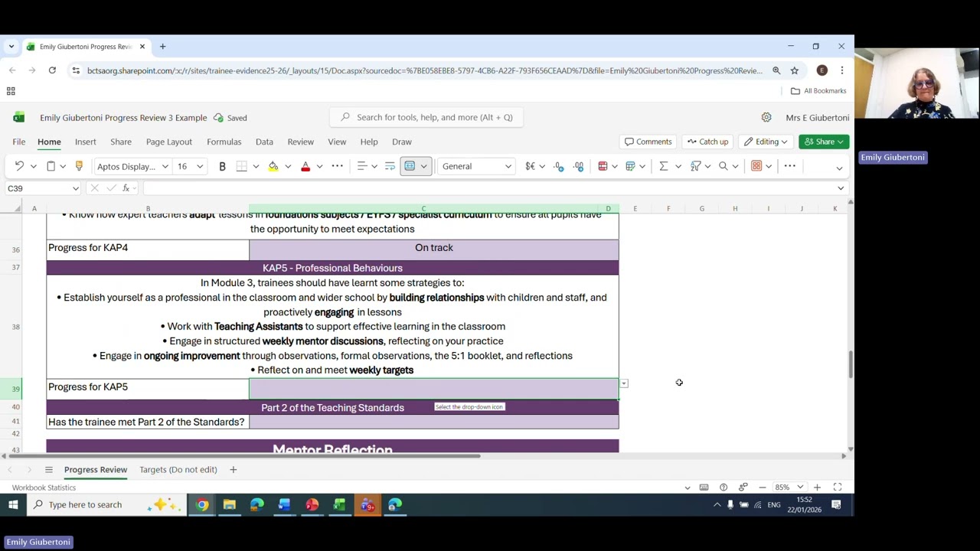
Task: Switch to the Insert tab
Action: (85, 142)
